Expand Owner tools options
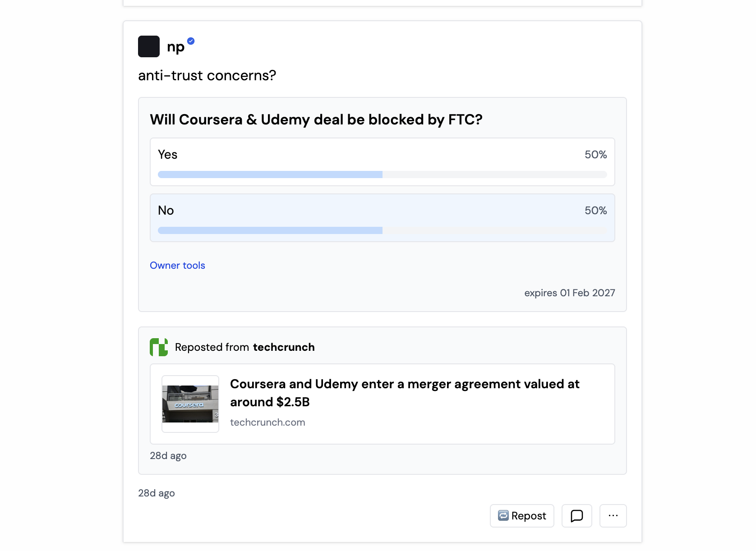 [177, 265]
